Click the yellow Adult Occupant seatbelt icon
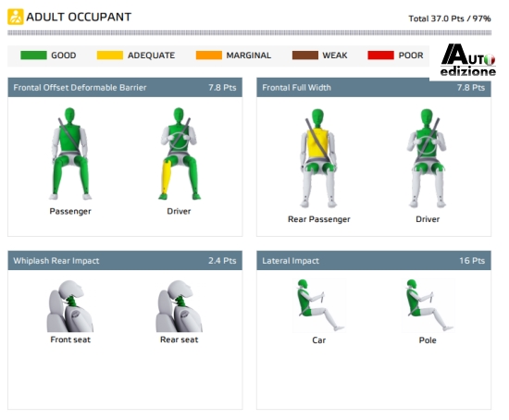 [16, 17]
